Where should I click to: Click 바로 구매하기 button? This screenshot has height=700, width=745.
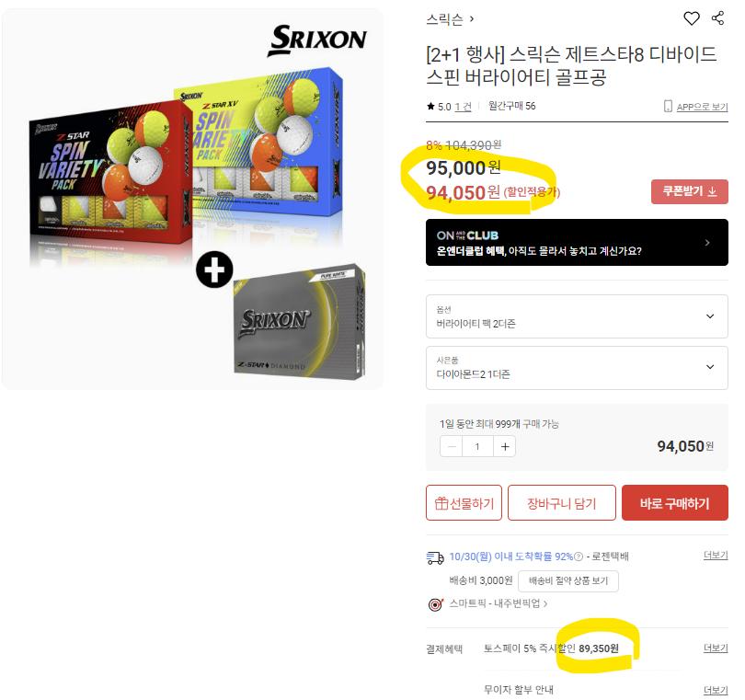coord(675,503)
